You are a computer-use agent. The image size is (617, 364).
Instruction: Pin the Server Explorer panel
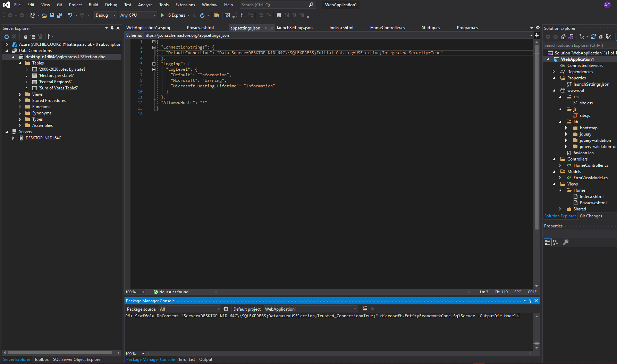click(x=112, y=28)
